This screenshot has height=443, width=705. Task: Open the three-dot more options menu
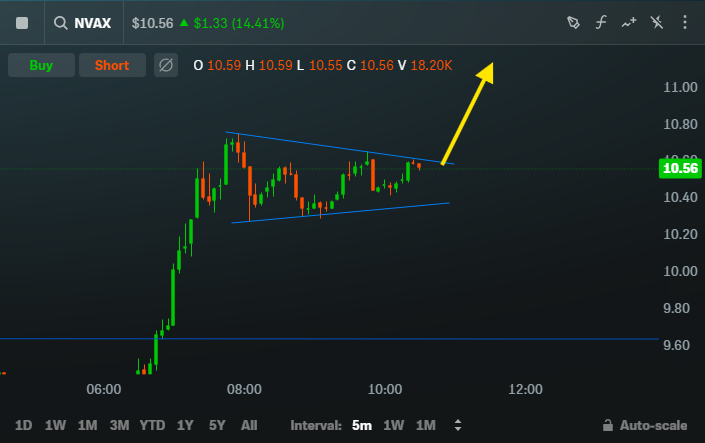(x=685, y=22)
